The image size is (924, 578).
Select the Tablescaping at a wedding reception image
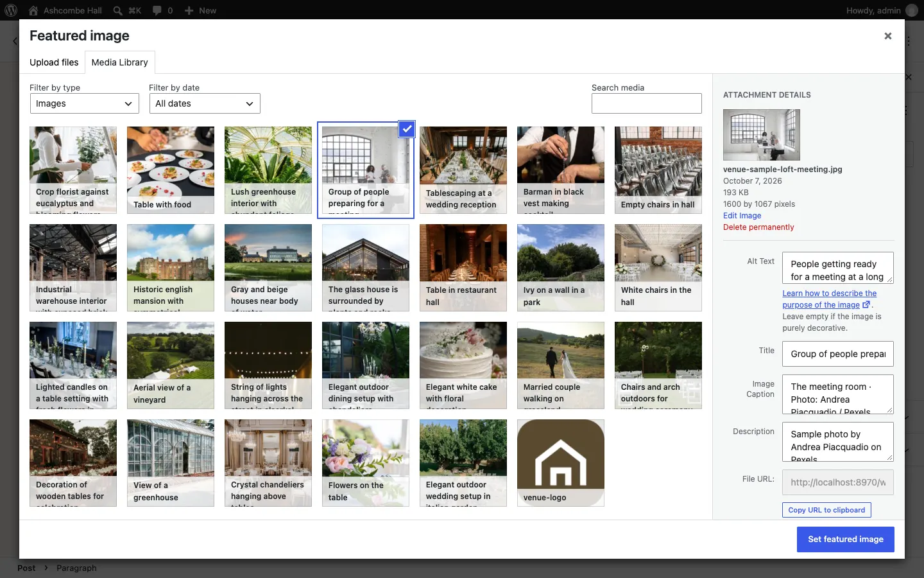coord(463,170)
